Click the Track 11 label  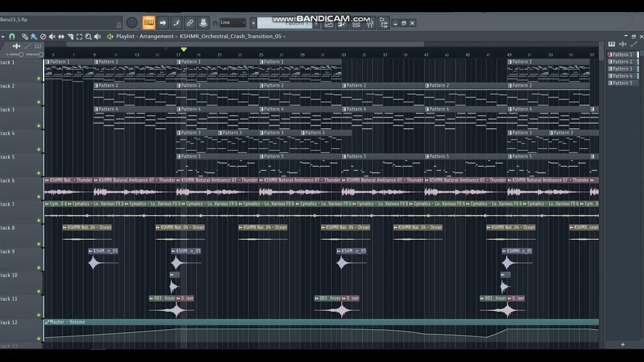9,299
